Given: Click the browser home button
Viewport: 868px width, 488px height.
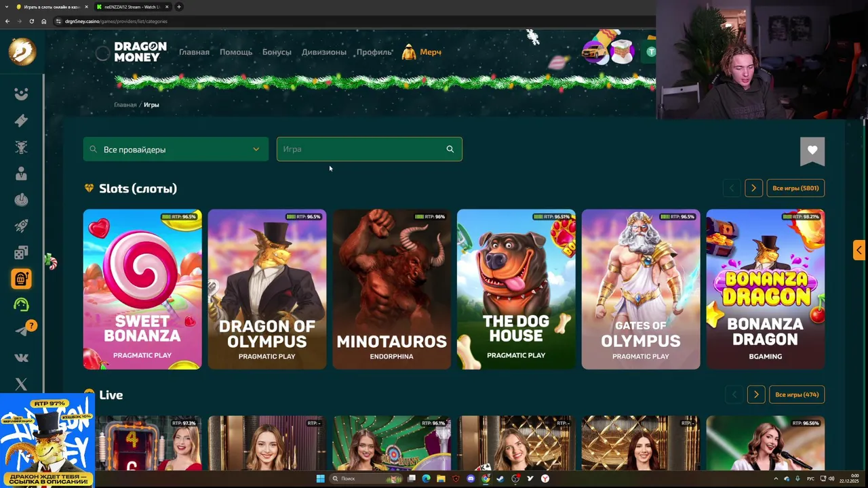Looking at the screenshot, I should coord(43,21).
